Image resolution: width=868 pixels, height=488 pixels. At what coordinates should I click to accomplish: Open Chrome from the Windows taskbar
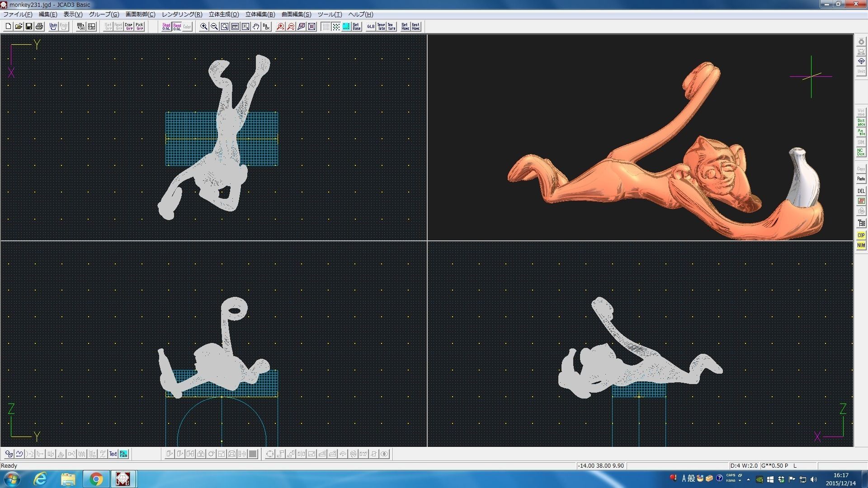pyautogui.click(x=96, y=479)
